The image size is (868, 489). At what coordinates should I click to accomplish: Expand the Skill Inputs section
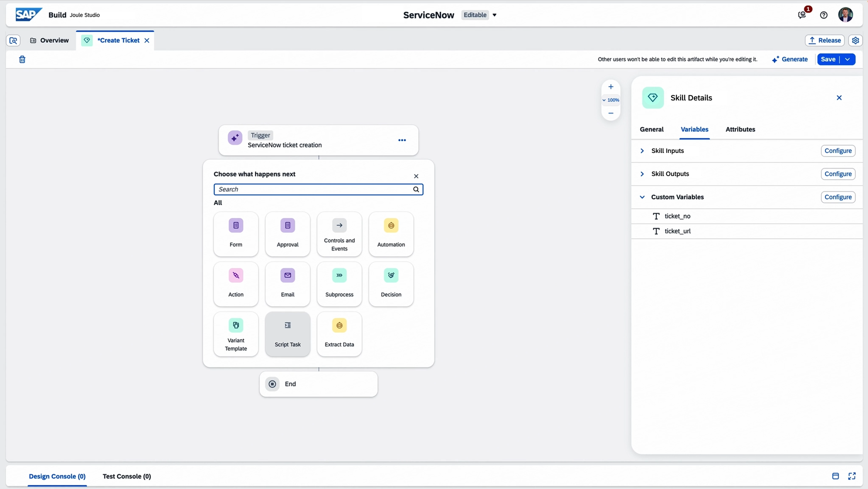[642, 151]
